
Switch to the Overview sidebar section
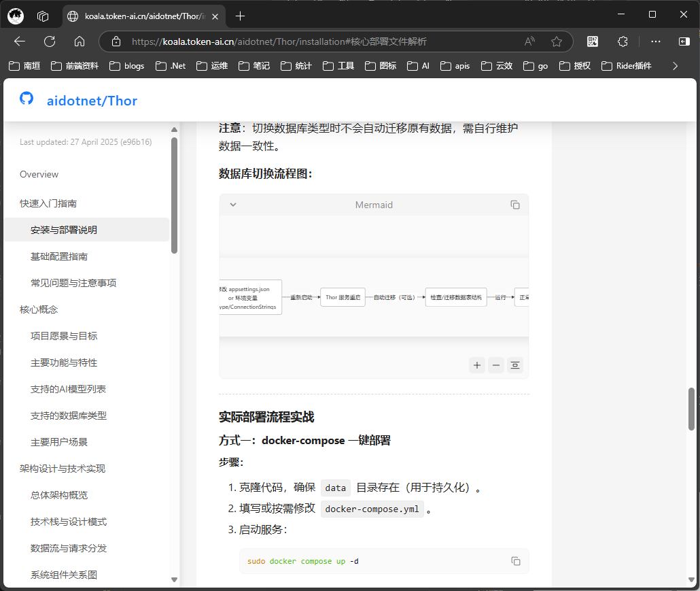39,174
